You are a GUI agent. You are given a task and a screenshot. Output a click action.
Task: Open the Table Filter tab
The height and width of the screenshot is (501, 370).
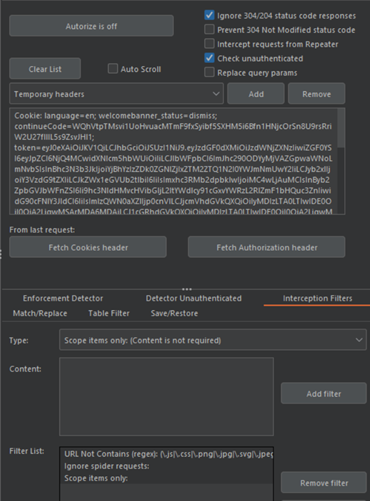(109, 313)
